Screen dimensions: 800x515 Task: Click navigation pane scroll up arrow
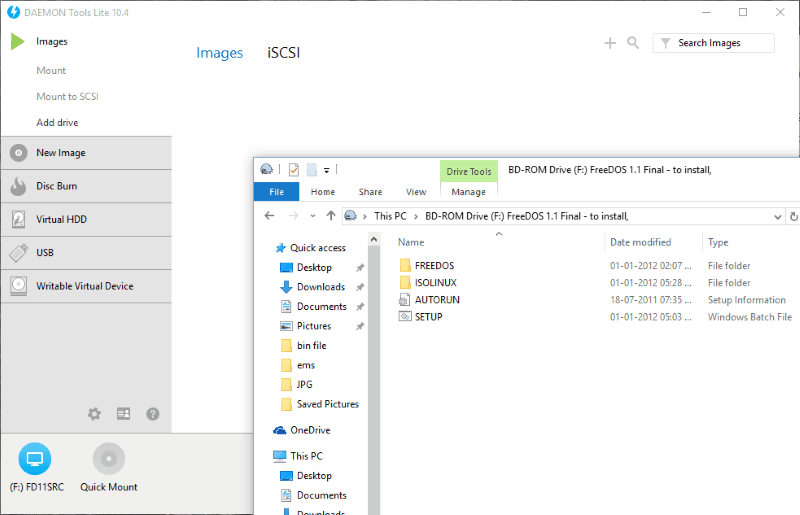click(x=374, y=239)
